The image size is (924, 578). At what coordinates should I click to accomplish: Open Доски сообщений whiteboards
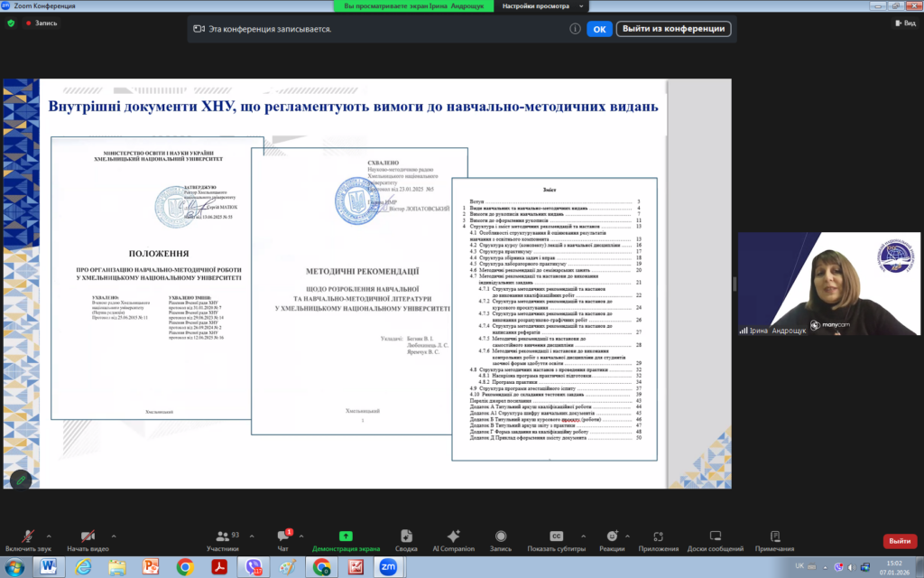click(x=715, y=540)
